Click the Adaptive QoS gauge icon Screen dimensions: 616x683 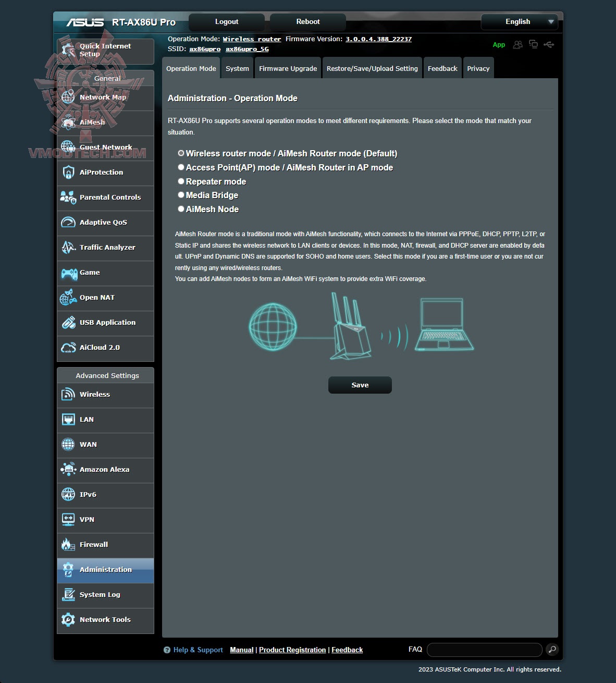[x=68, y=222]
